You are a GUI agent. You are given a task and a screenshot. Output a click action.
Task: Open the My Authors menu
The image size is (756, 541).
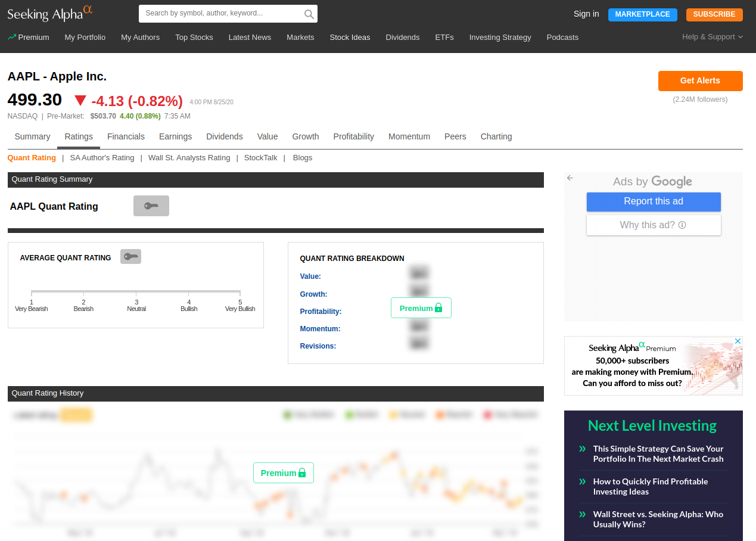pos(141,37)
